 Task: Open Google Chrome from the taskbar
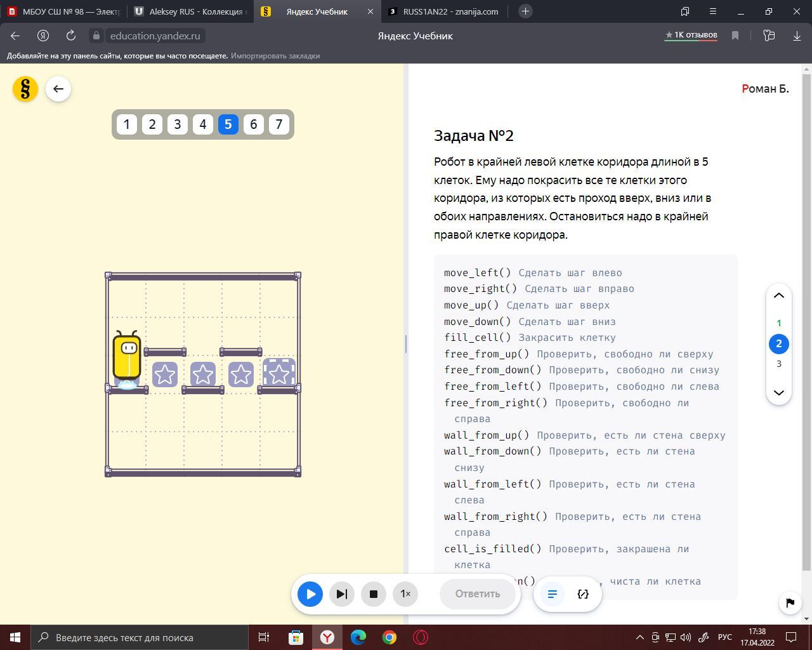pos(390,637)
